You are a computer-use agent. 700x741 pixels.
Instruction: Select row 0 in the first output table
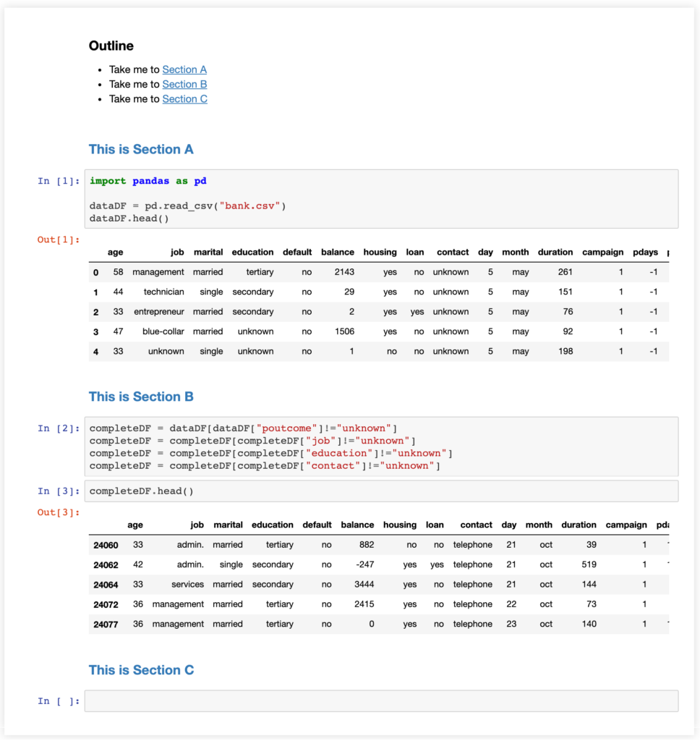point(289,271)
